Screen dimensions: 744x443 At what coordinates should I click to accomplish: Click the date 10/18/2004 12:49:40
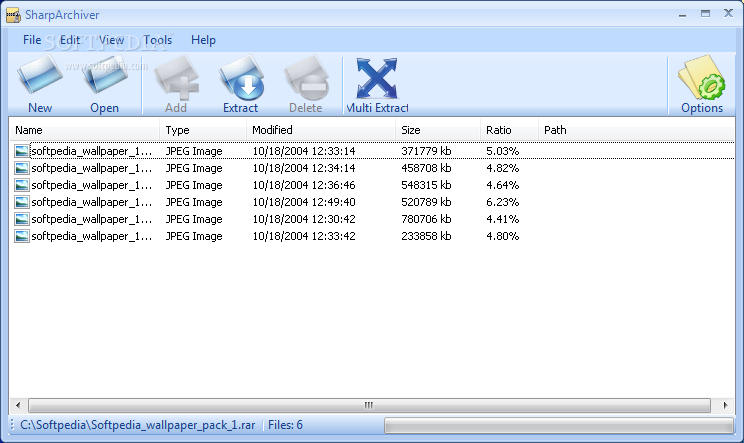[x=304, y=202]
